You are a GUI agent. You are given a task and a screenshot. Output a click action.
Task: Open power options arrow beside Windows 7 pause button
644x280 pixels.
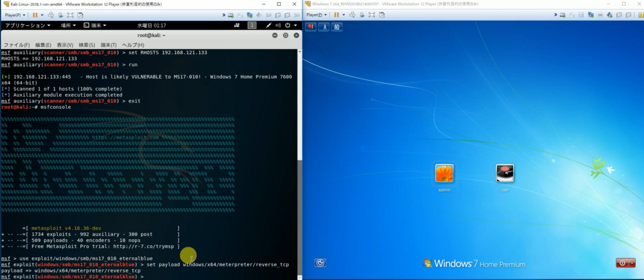coord(343,15)
